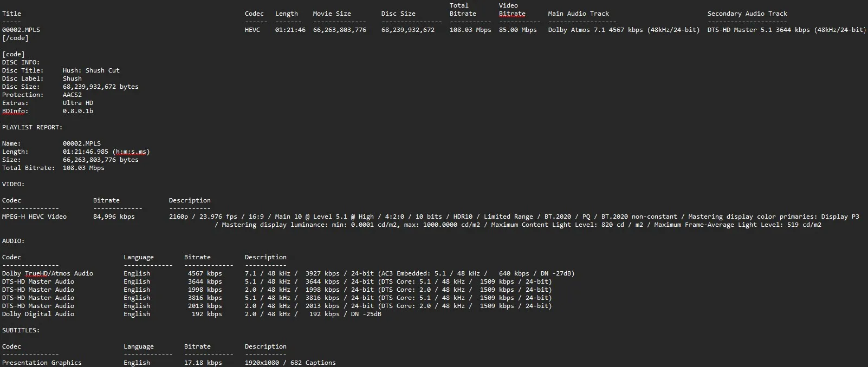Click the Hush: Shush Cut disc title
868x367 pixels.
click(91, 70)
